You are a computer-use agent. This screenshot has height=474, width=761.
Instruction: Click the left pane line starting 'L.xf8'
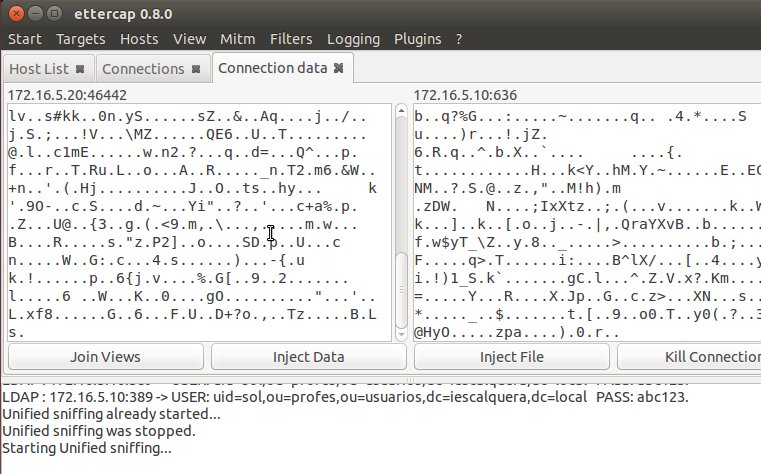tap(193, 314)
